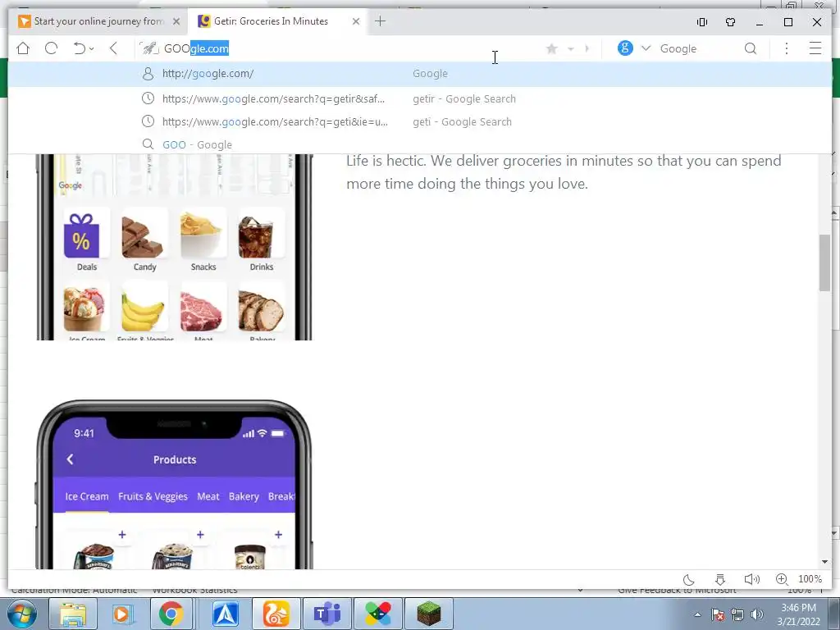This screenshot has width=840, height=630.
Task: Select Fruits & Veggies tab in phone mockup
Action: (153, 496)
